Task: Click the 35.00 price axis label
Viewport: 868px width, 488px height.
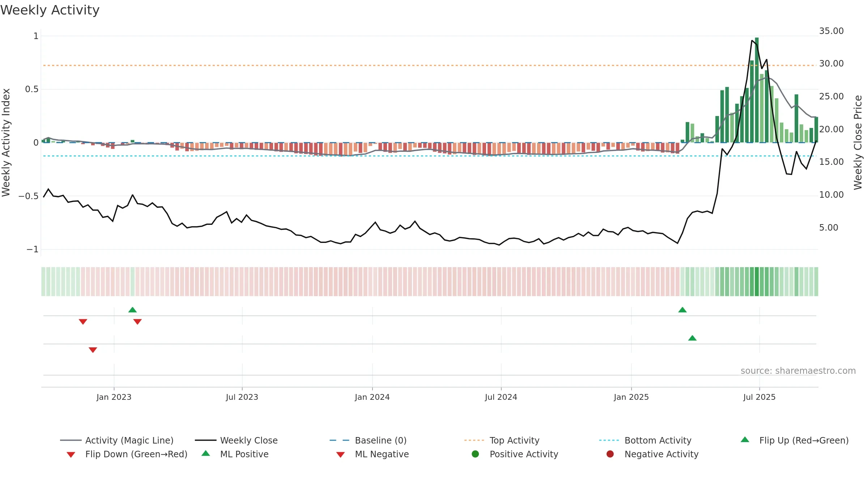Action: (831, 31)
